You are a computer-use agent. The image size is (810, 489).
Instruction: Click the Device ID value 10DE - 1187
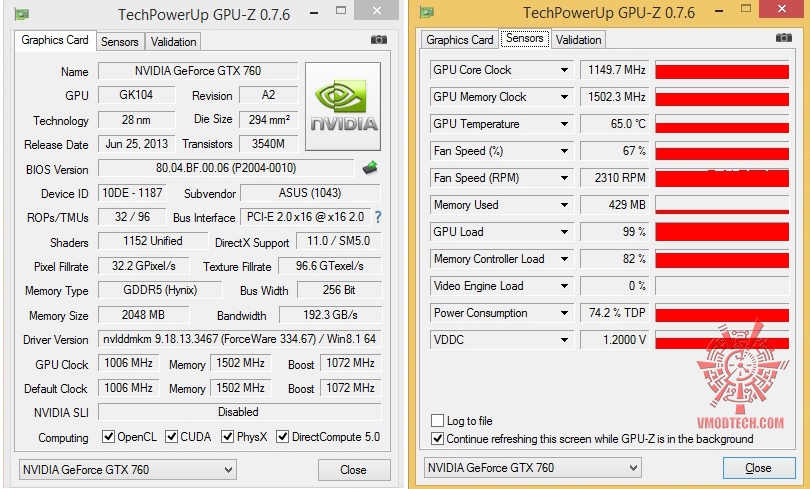coord(132,193)
